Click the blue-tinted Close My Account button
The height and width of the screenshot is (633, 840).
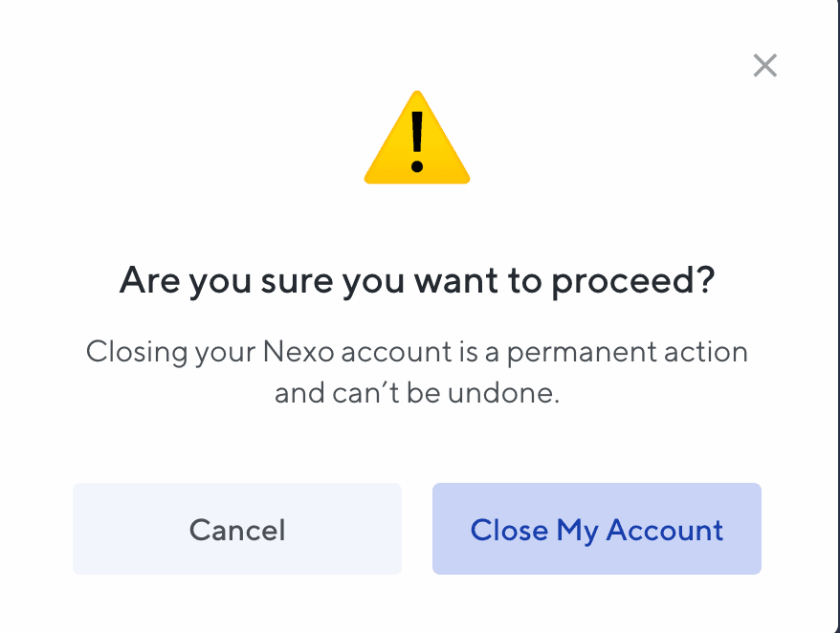pyautogui.click(x=596, y=529)
